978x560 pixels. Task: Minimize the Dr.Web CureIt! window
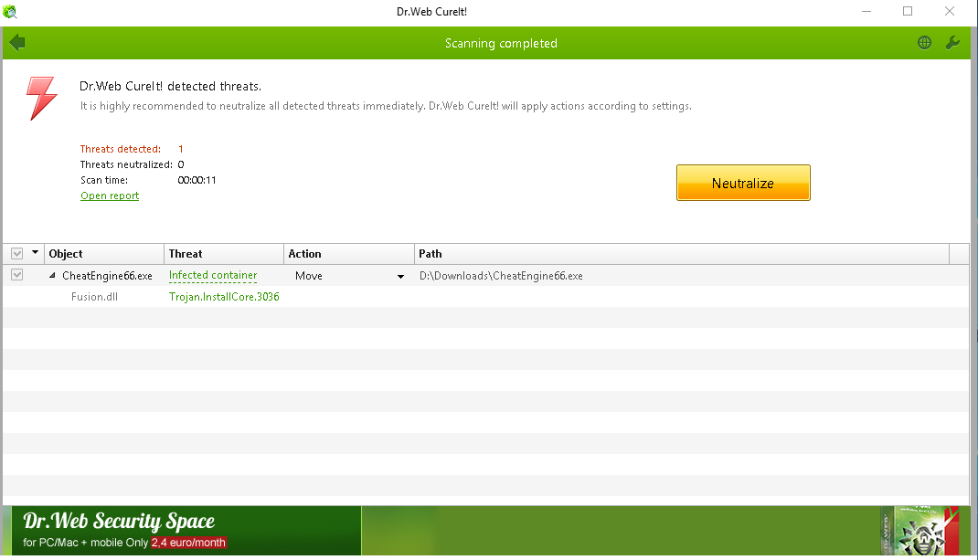coord(865,11)
